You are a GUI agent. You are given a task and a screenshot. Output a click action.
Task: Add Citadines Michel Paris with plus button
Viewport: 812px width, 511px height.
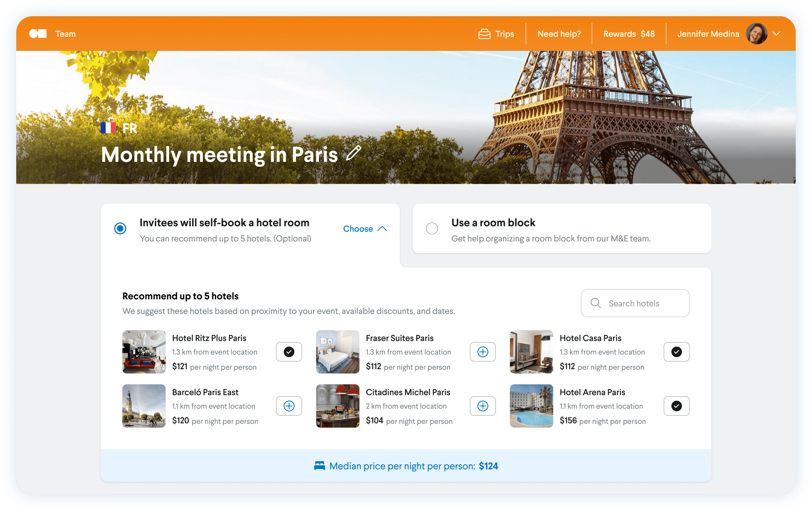coord(483,406)
